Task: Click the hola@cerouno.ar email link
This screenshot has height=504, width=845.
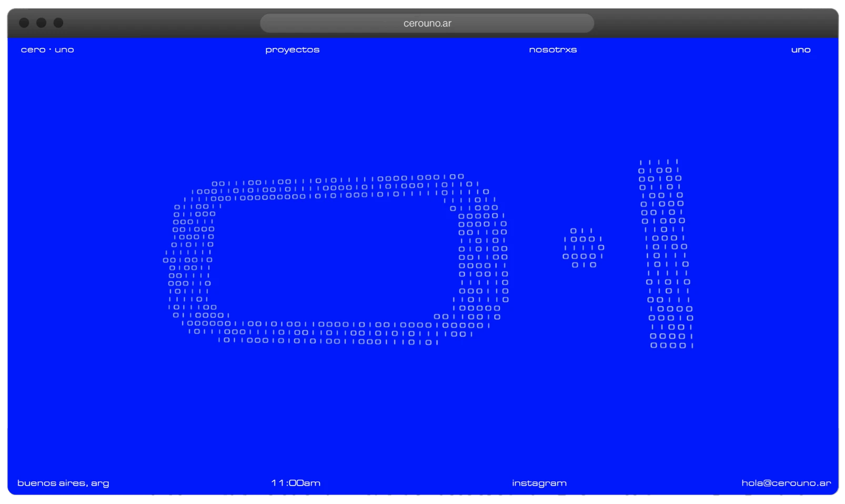Action: (x=786, y=483)
